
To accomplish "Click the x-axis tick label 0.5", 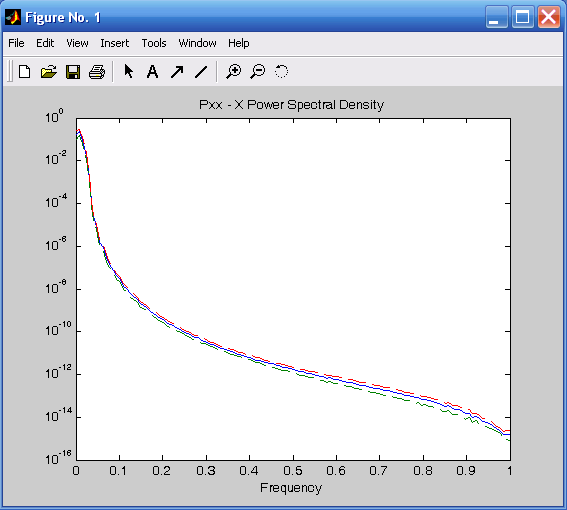I will (293, 471).
